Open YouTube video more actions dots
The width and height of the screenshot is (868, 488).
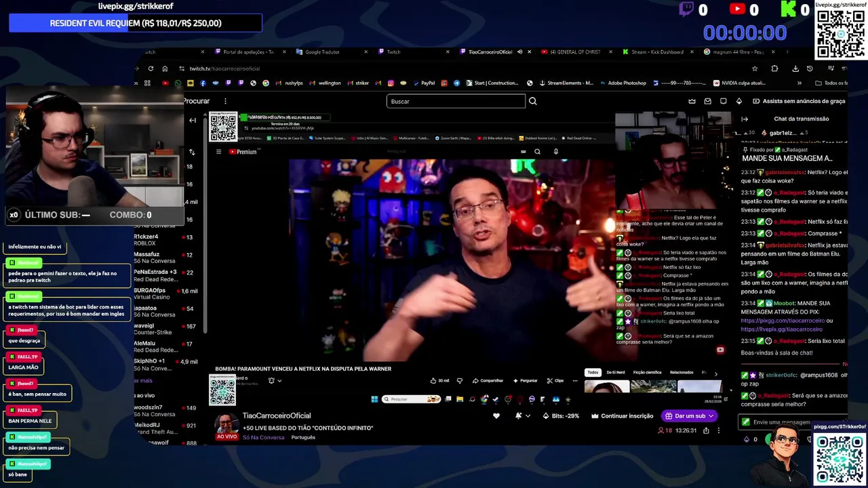(x=575, y=380)
